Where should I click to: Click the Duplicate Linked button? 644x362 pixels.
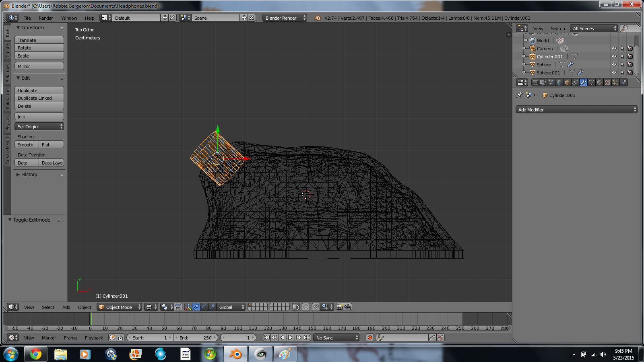coord(39,98)
